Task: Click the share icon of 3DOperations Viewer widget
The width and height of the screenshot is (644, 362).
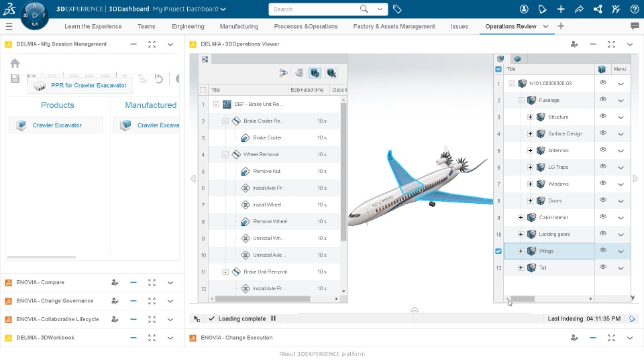Action: point(575,44)
